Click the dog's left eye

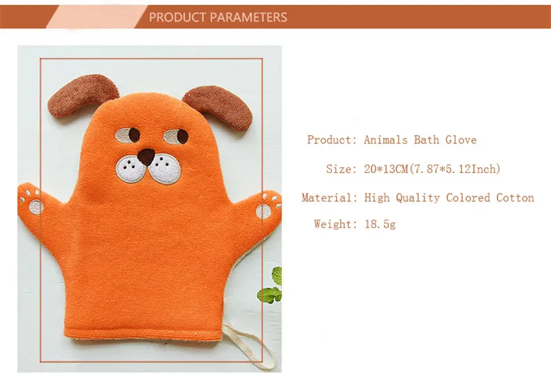click(x=128, y=135)
